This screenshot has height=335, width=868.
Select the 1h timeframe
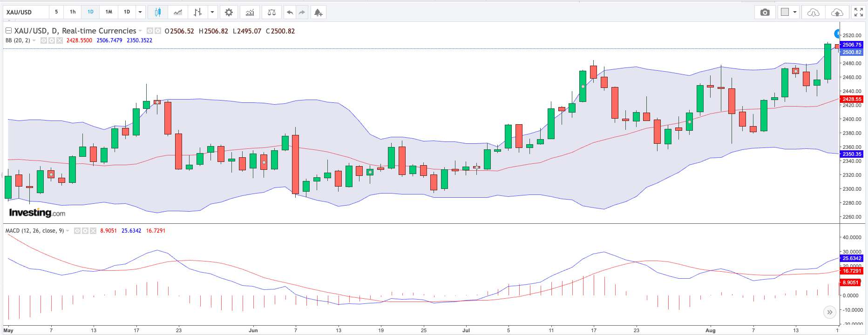tap(73, 12)
